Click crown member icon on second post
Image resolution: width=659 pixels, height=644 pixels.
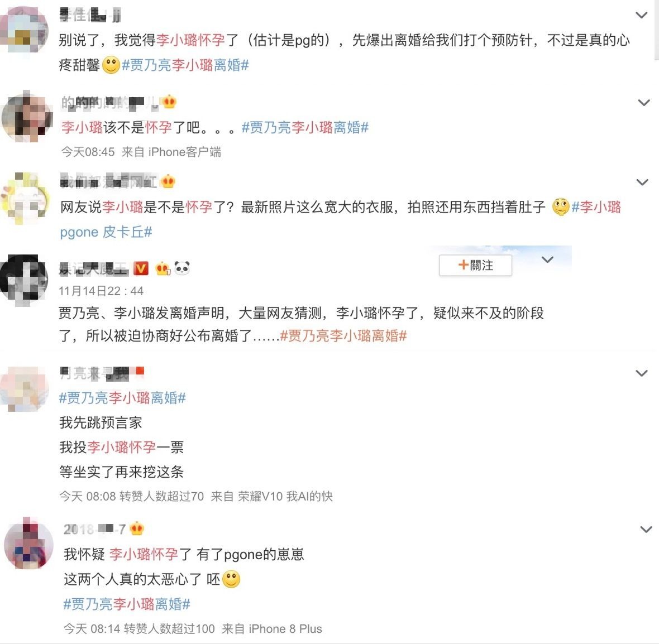169,102
